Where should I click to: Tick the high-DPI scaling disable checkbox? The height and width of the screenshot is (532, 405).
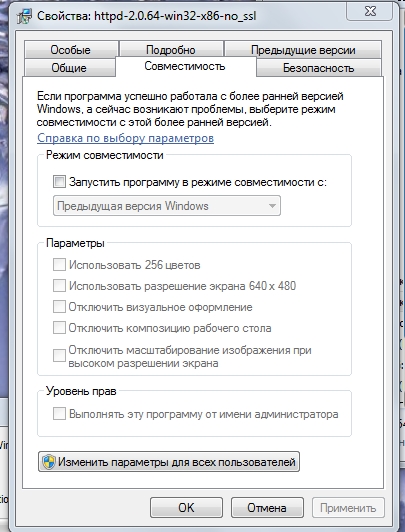[x=59, y=356]
